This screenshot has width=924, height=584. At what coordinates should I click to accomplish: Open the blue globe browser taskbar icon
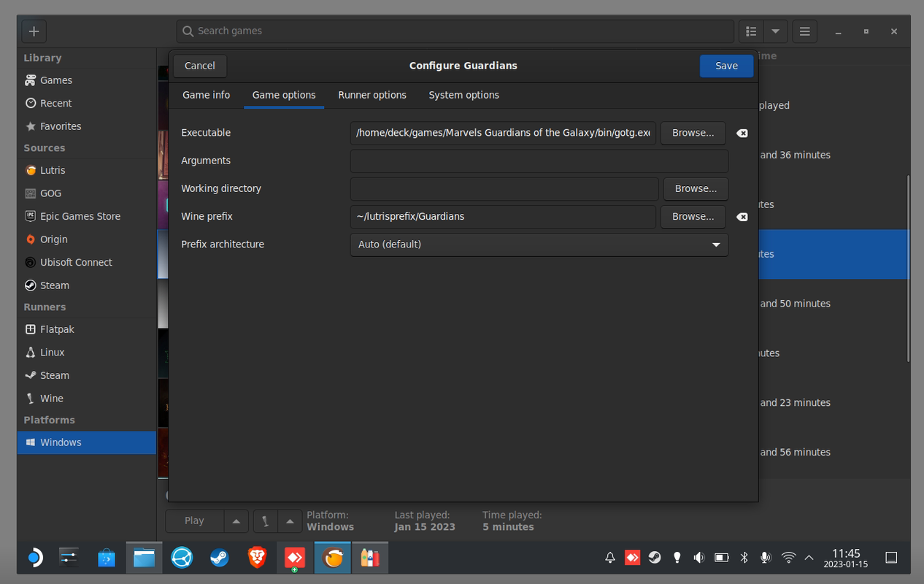[182, 558]
